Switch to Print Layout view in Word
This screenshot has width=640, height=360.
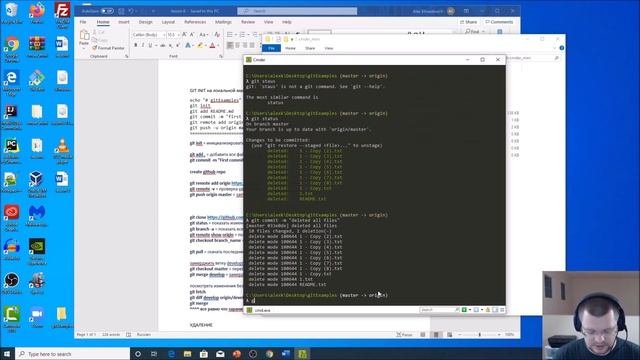coord(436,335)
